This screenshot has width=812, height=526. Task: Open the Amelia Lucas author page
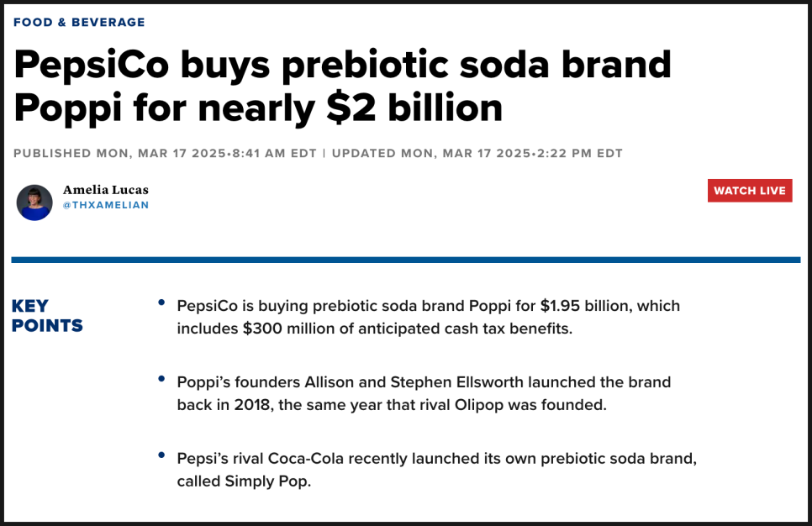[x=106, y=190]
